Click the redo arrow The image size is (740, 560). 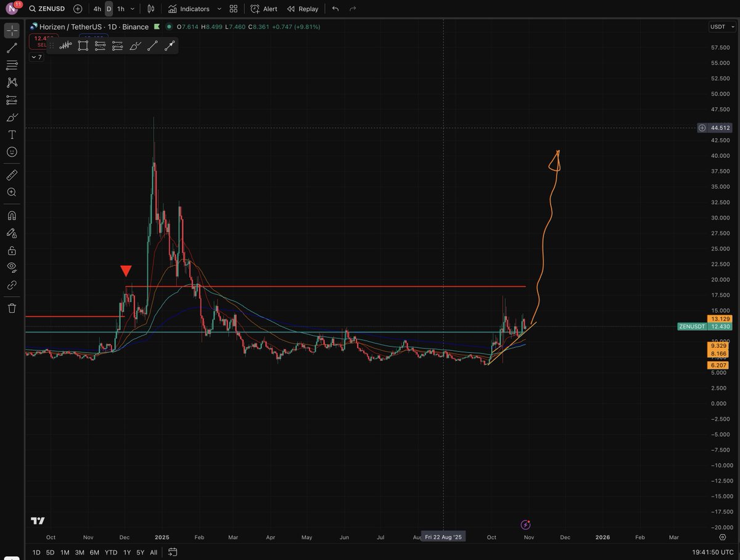tap(353, 9)
